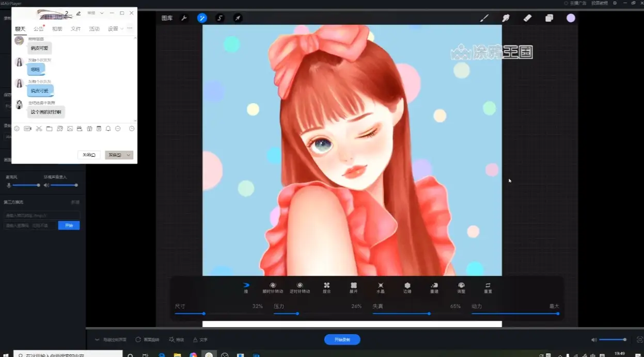Click the blue 开始 button in third-party panel
The width and height of the screenshot is (644, 357).
tap(69, 225)
